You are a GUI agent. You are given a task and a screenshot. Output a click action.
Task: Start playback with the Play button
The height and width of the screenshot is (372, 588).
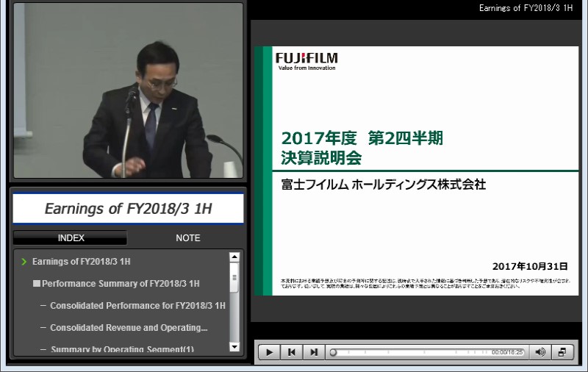coord(269,352)
